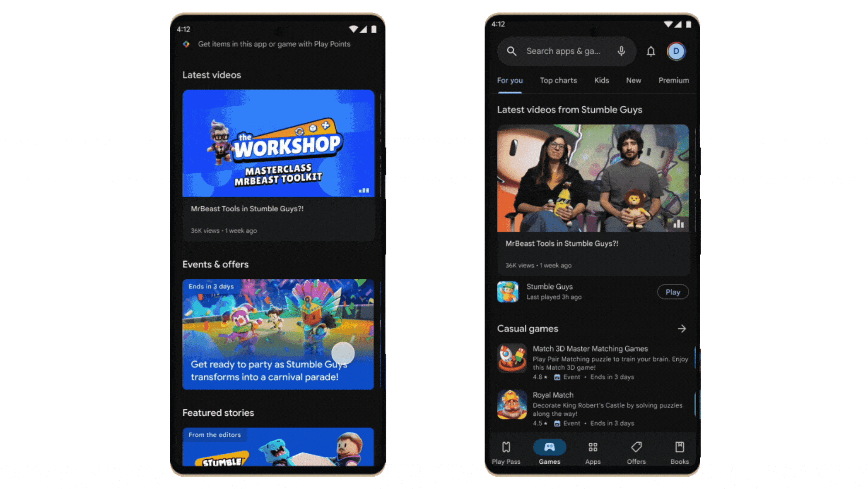Select the microphone search icon
Viewport: 868px width, 489px height.
pyautogui.click(x=622, y=50)
